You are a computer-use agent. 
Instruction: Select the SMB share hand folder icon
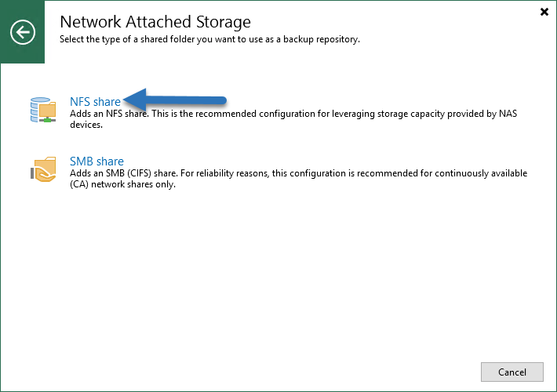coord(43,169)
